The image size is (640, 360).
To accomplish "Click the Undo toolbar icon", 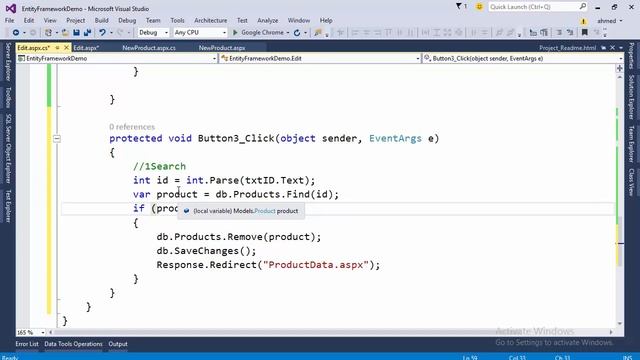I will [x=102, y=32].
